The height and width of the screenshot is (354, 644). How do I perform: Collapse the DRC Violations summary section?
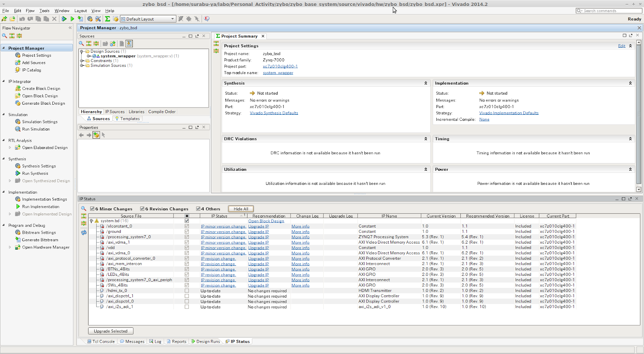click(426, 139)
